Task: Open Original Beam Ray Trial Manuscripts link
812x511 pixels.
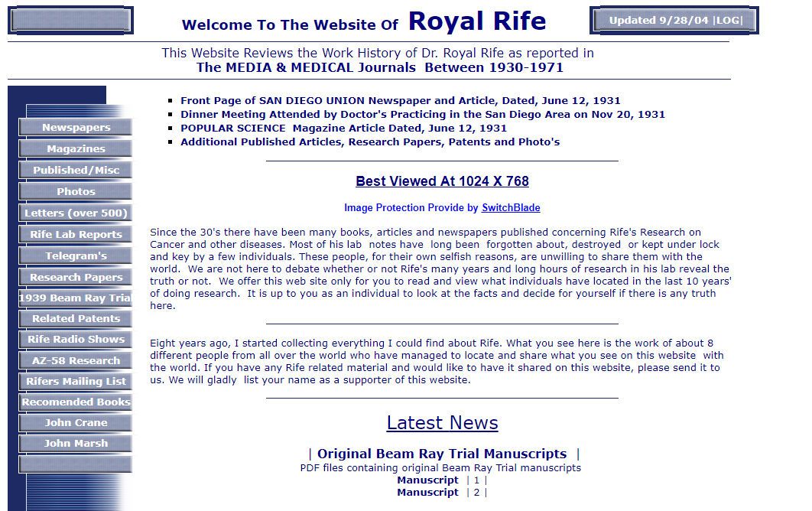Action: tap(442, 454)
